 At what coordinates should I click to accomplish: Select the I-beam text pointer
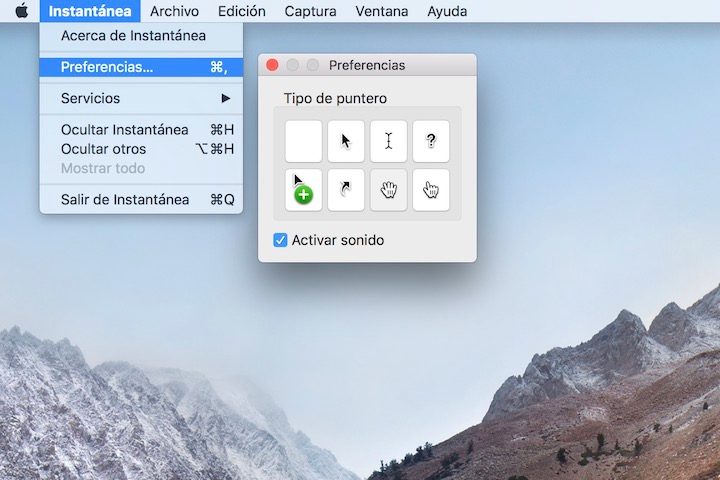click(x=388, y=141)
